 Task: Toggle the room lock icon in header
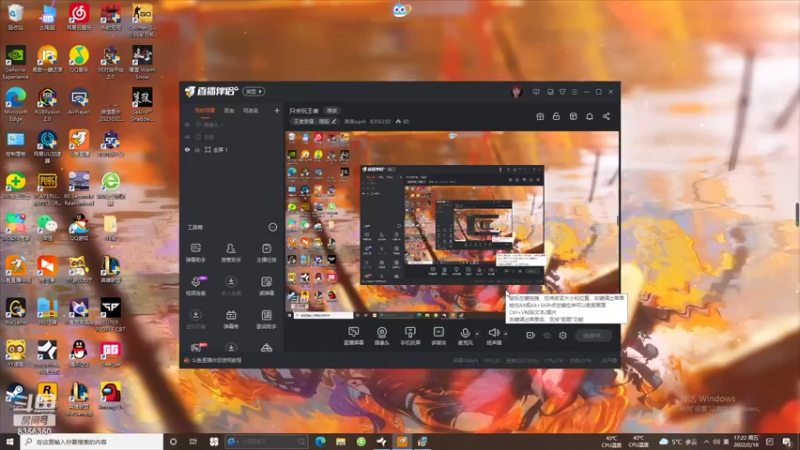[x=556, y=116]
